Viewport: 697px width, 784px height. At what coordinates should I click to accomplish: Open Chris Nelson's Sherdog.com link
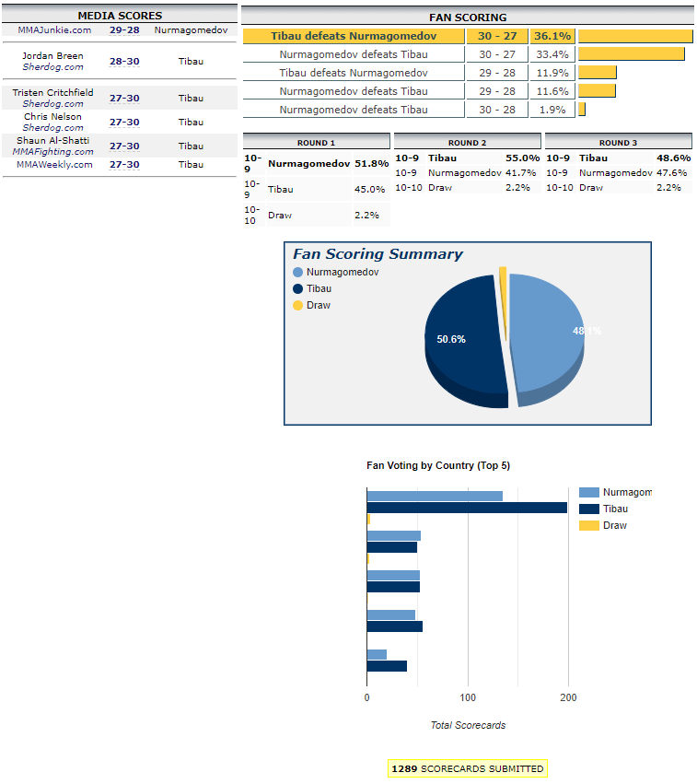[x=53, y=127]
